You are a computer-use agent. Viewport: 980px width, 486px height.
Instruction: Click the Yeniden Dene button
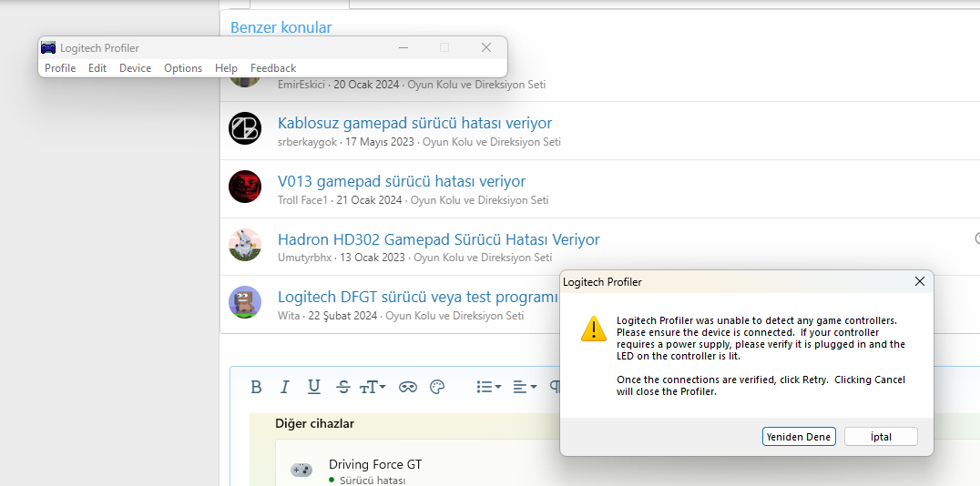(799, 437)
